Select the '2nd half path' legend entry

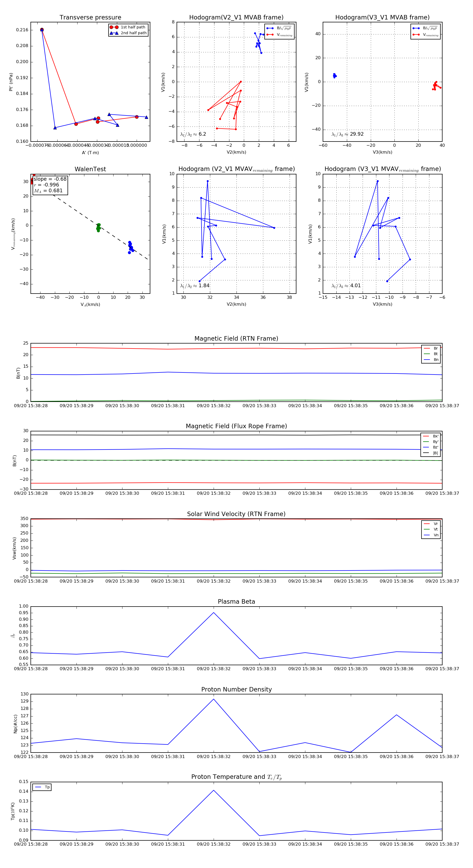pos(128,33)
